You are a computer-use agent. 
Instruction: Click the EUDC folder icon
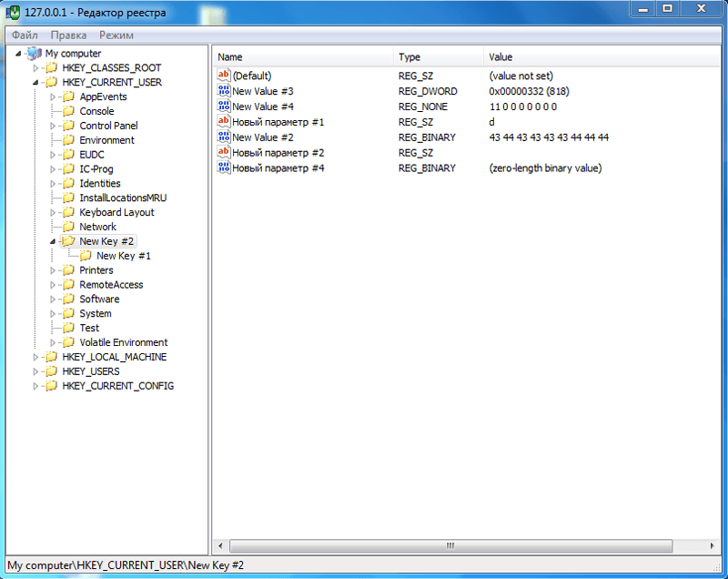coord(68,154)
